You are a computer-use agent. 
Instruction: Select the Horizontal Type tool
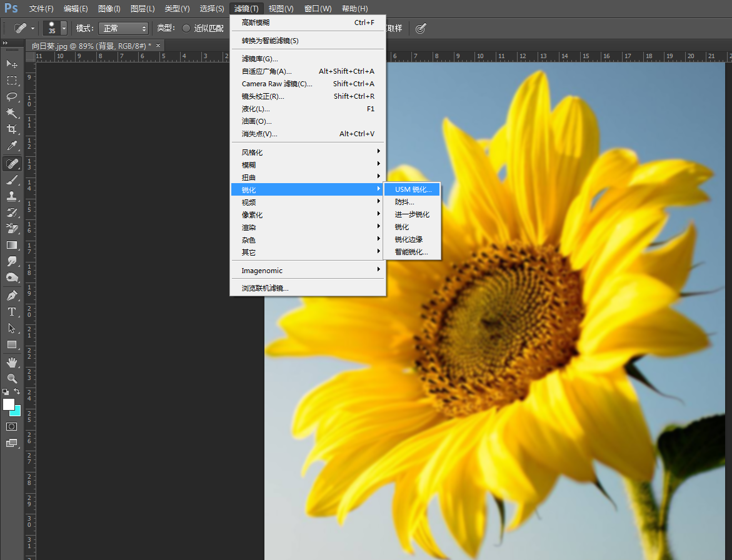pyautogui.click(x=12, y=312)
